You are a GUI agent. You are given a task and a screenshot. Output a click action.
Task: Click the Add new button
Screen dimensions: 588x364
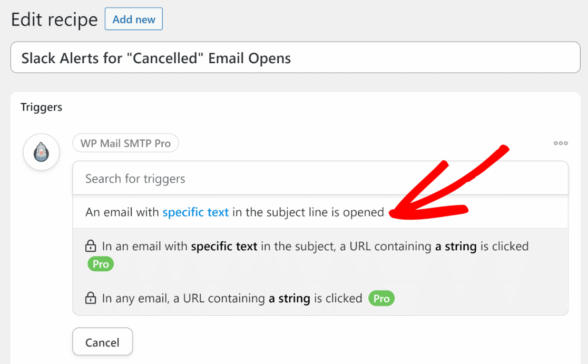133,19
